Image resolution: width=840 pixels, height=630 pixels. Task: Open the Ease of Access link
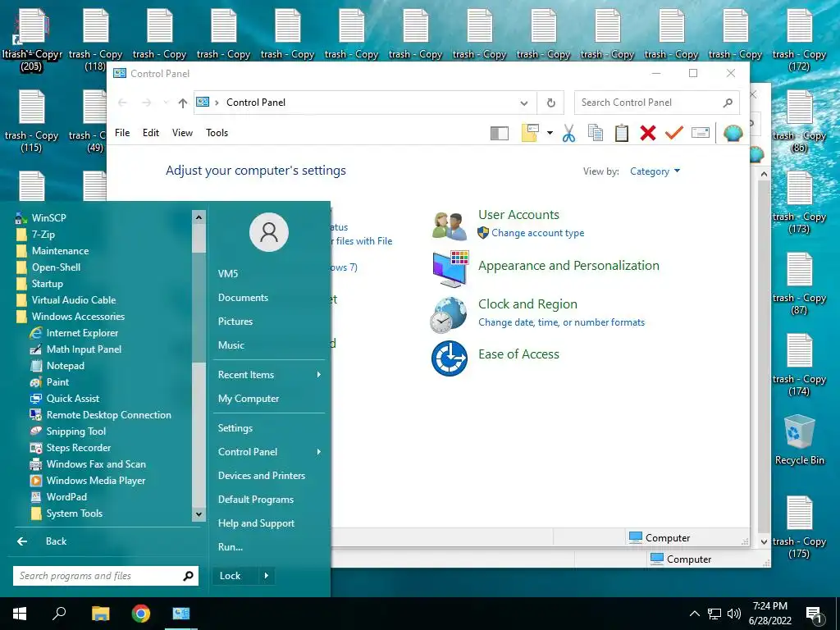[518, 354]
